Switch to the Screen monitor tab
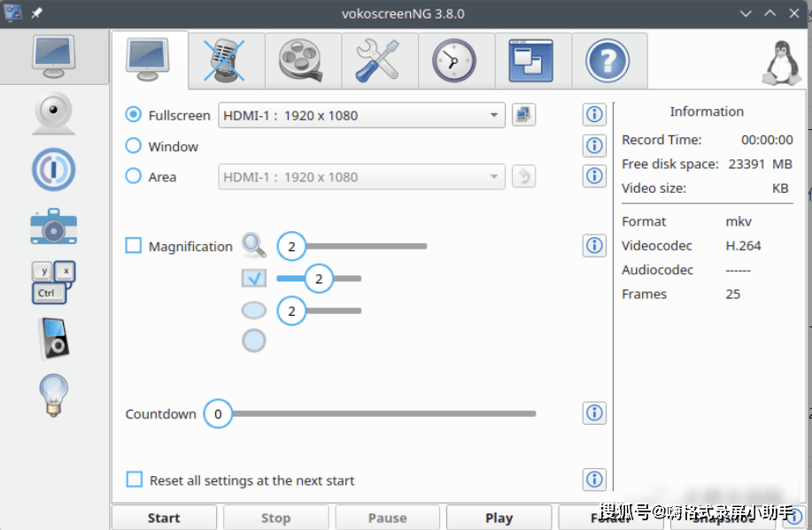Image resolution: width=812 pixels, height=530 pixels. click(x=149, y=60)
